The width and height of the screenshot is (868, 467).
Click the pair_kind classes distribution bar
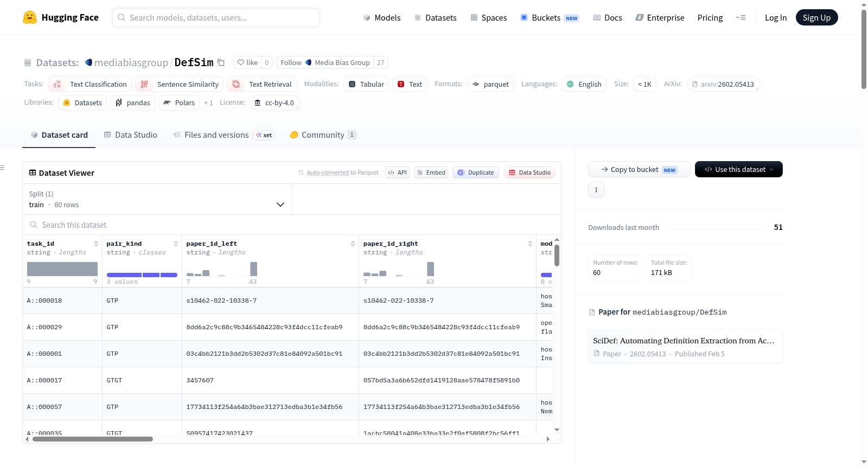(142, 275)
